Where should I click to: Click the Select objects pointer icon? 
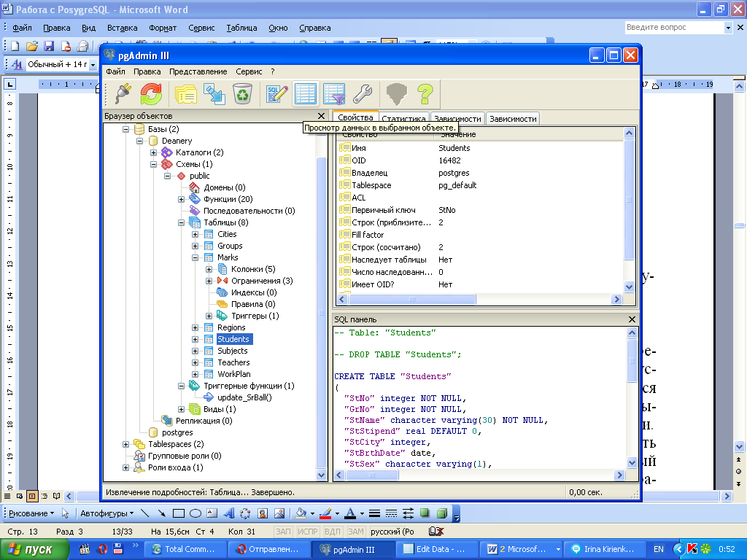[65, 513]
